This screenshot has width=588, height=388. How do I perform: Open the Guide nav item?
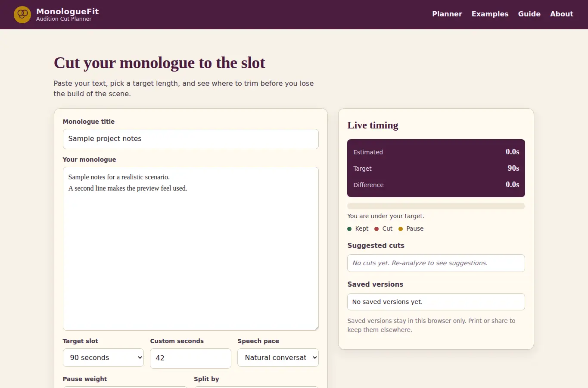529,14
